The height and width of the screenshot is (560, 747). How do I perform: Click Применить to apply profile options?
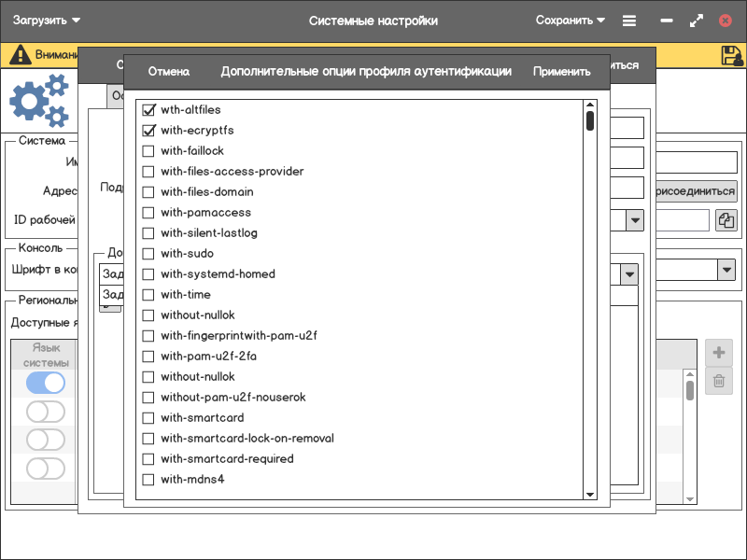coord(561,72)
